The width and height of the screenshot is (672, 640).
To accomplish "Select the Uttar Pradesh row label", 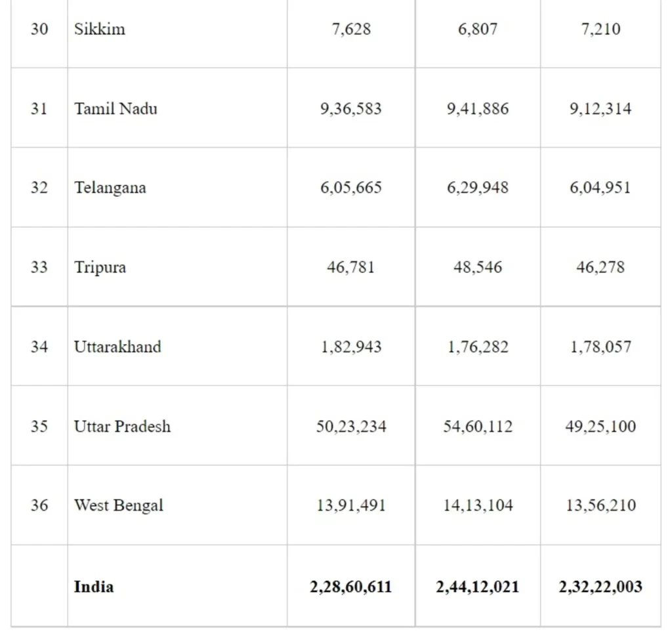I will click(122, 426).
